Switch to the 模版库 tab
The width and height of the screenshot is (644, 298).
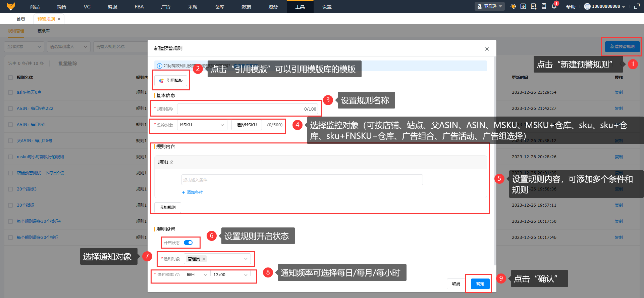pyautogui.click(x=44, y=31)
